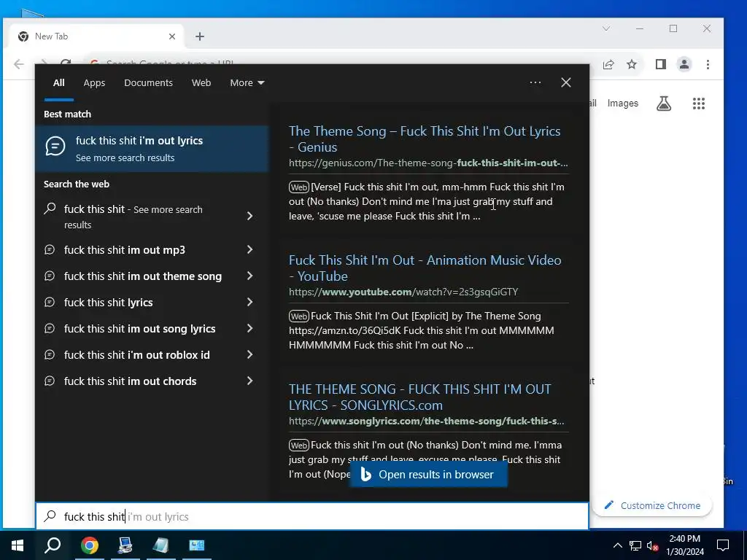Viewport: 747px width, 560px height.
Task: Open the YouTube Animation Music Video link
Action: [x=425, y=268]
